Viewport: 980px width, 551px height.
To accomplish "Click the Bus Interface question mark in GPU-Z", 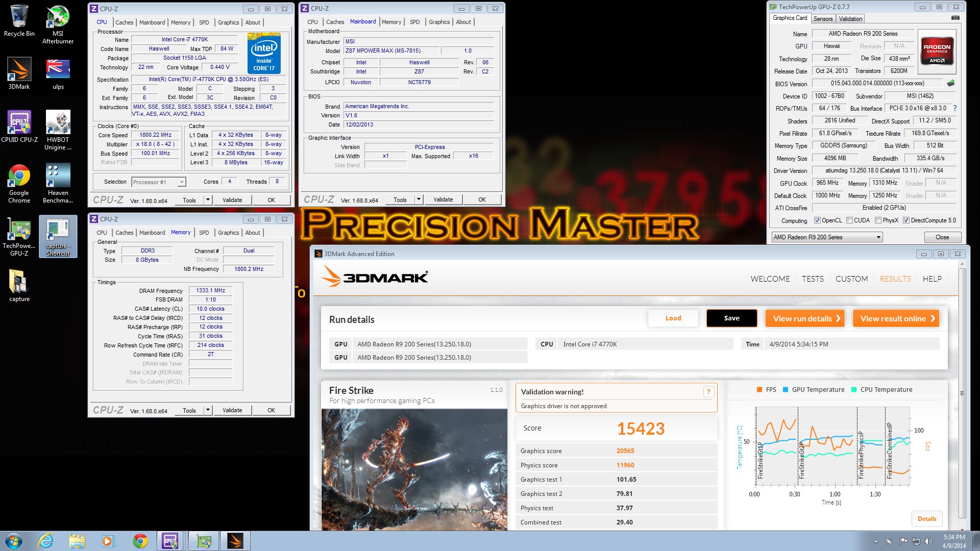I will [x=955, y=108].
